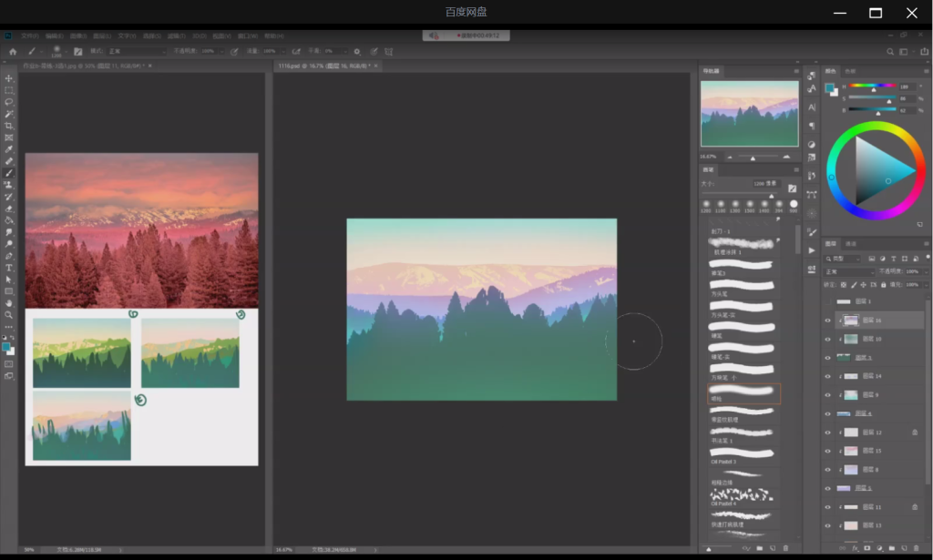Show hidden layer 图层 1
Viewport: 933px width, 560px height.
point(828,301)
